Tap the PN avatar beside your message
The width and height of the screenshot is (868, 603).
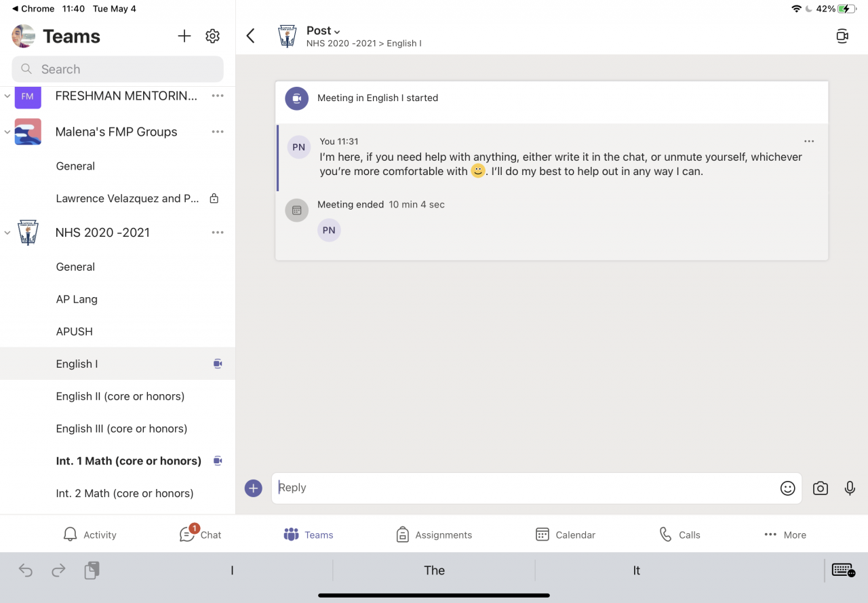tap(299, 147)
